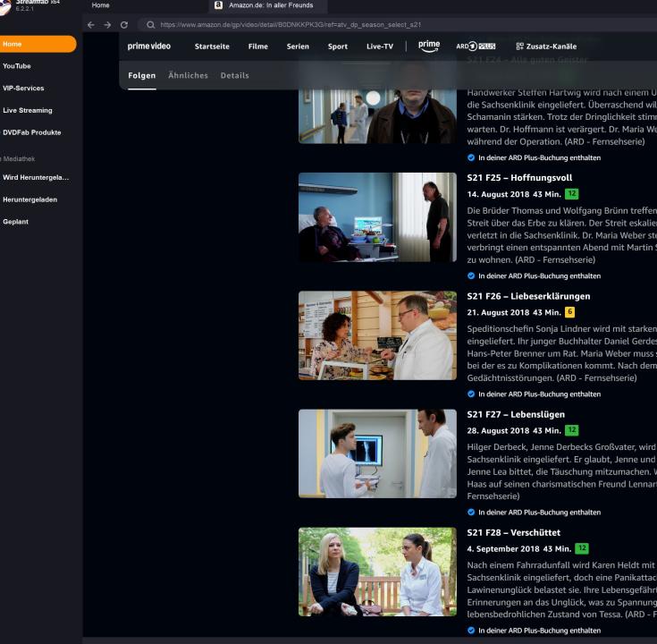Open Heruntergeladen downloads list
The height and width of the screenshot is (644, 657).
point(29,199)
